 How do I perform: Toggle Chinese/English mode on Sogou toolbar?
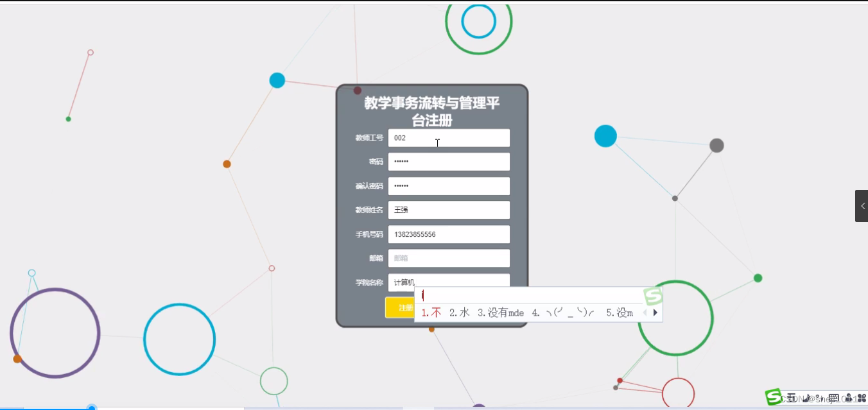click(x=791, y=398)
